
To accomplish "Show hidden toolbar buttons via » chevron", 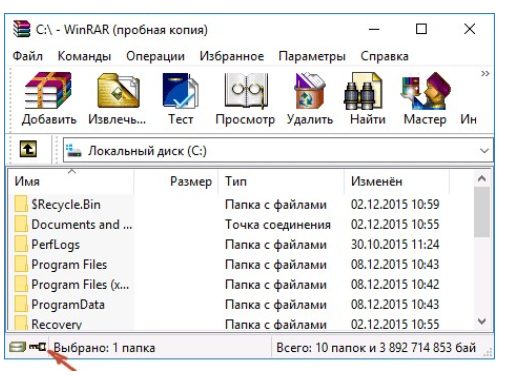I will (x=485, y=73).
